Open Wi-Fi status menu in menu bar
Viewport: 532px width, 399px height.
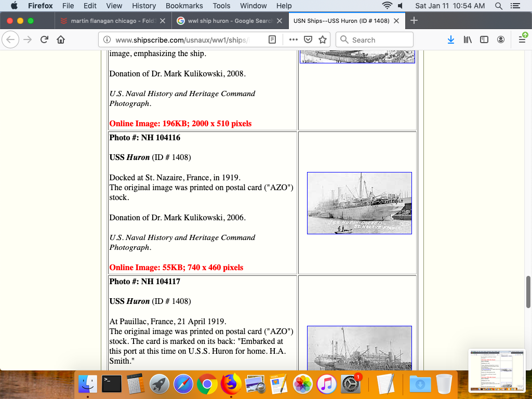(x=387, y=6)
